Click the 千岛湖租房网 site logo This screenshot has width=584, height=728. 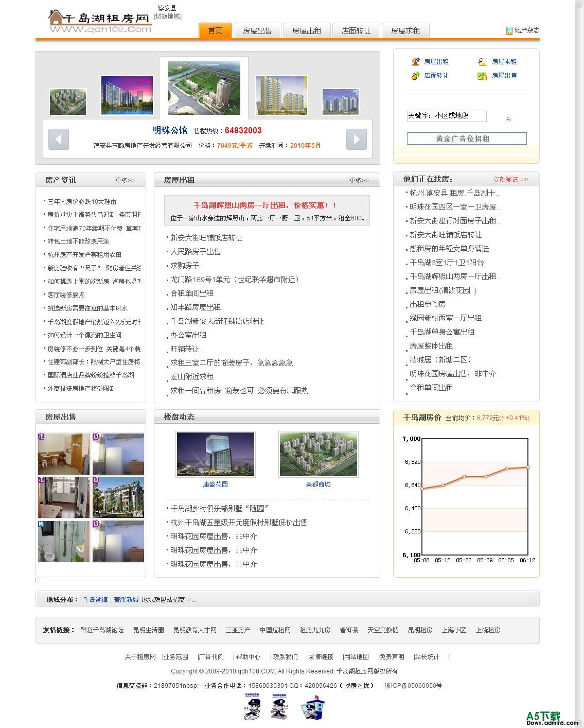click(x=100, y=21)
